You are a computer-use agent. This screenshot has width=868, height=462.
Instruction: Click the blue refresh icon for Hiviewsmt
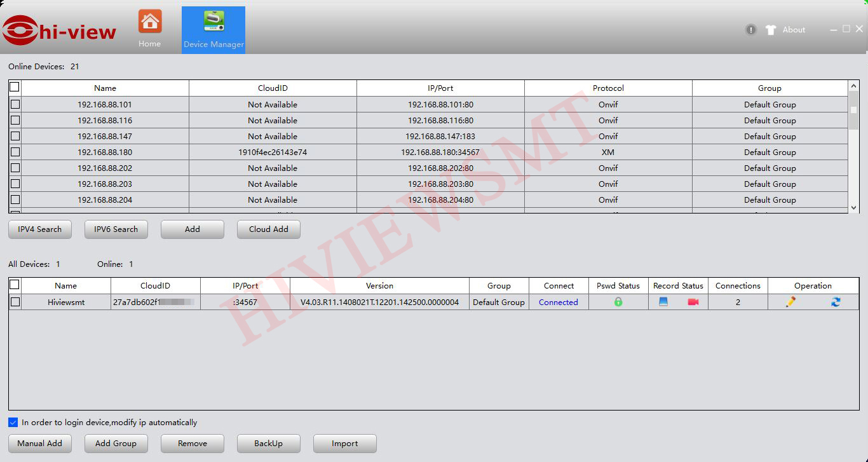point(836,302)
